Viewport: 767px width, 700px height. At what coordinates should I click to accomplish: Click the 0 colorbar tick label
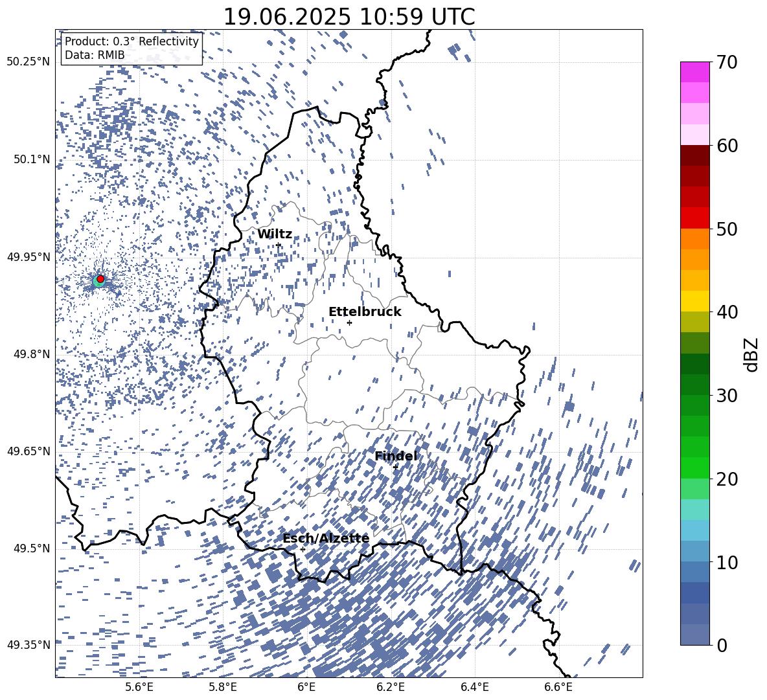(x=722, y=646)
